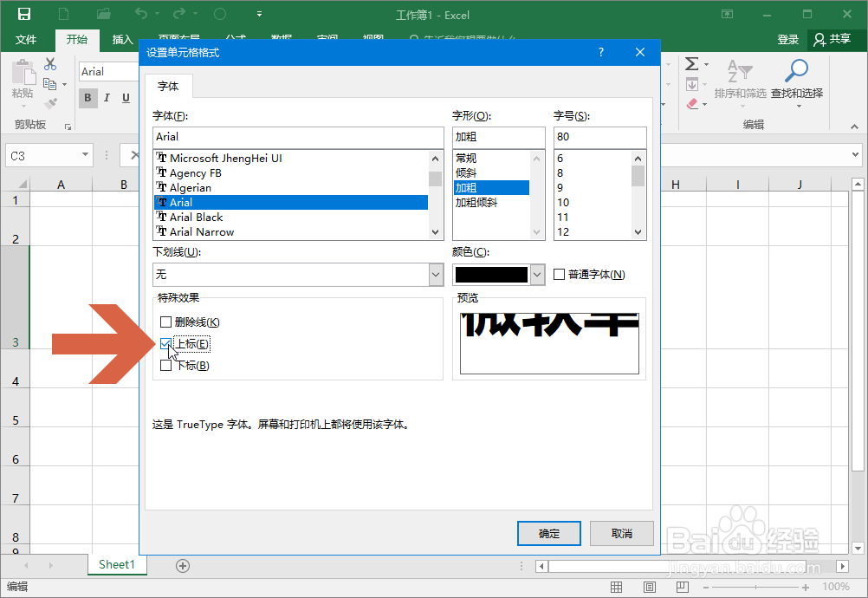Enable the 删除线 (strikethrough) checkbox

pos(165,322)
